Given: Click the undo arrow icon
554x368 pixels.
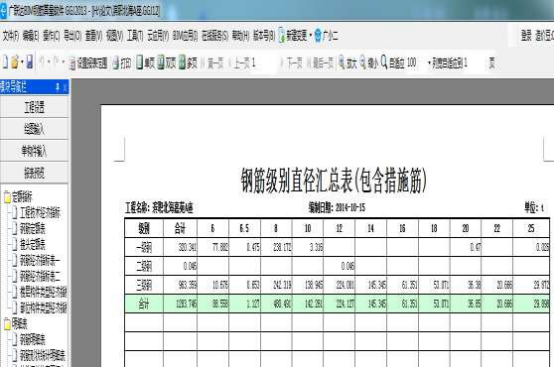Looking at the screenshot, I should (42, 62).
